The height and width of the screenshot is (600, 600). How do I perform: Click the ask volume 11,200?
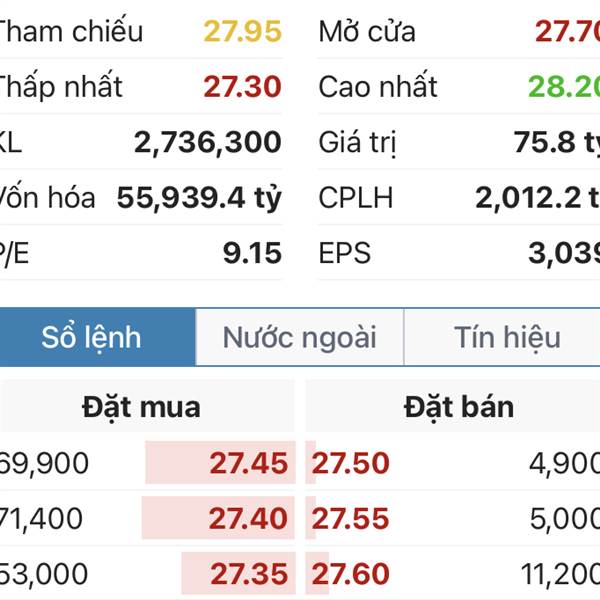pos(561,574)
